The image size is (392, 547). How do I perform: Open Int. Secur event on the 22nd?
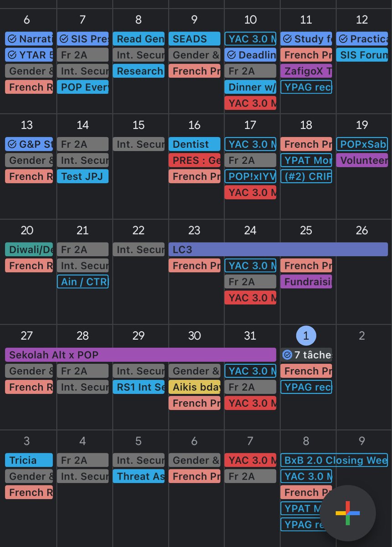[139, 249]
